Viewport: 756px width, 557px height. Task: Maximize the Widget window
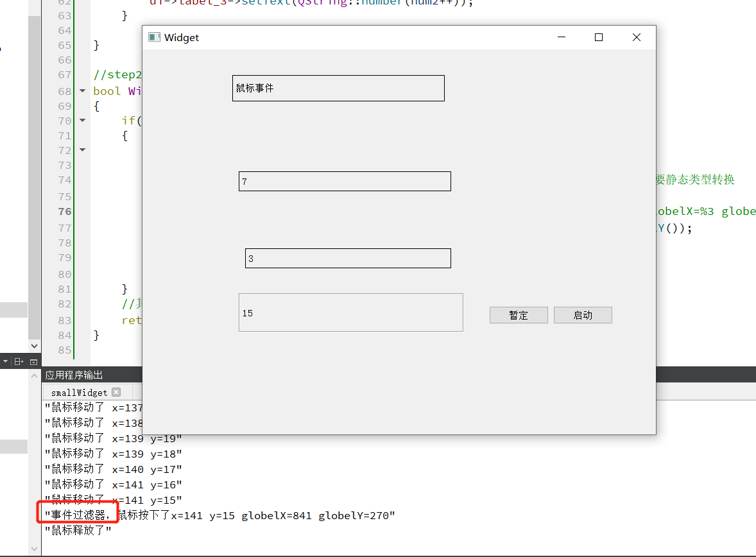pyautogui.click(x=599, y=37)
